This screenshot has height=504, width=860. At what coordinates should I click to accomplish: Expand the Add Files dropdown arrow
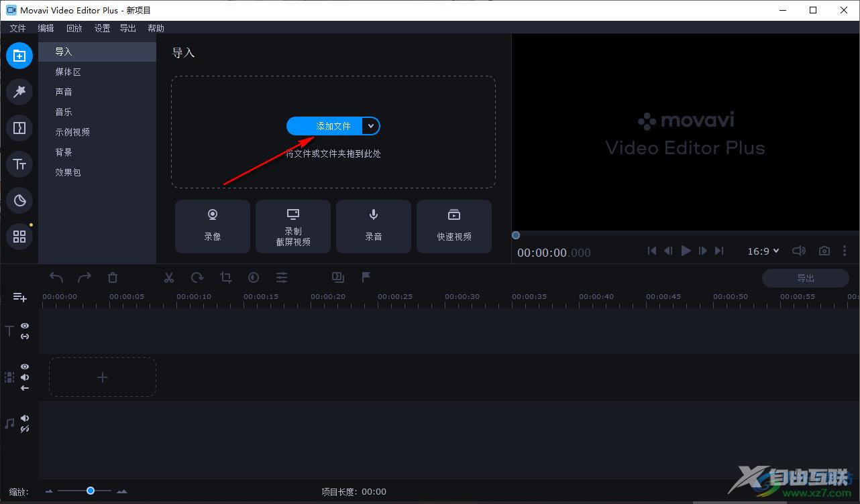click(371, 126)
